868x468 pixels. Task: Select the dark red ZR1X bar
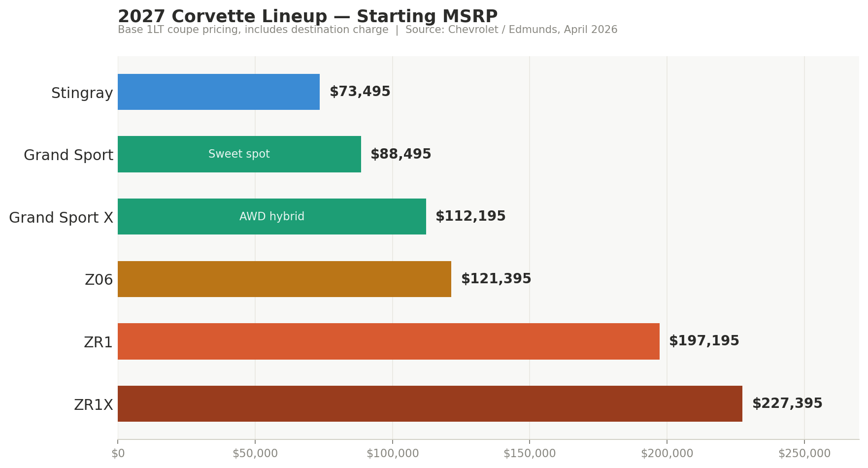click(430, 404)
